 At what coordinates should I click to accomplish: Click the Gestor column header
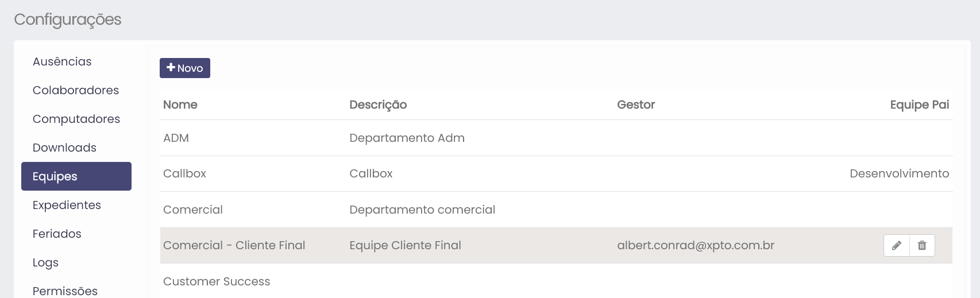[x=636, y=105]
